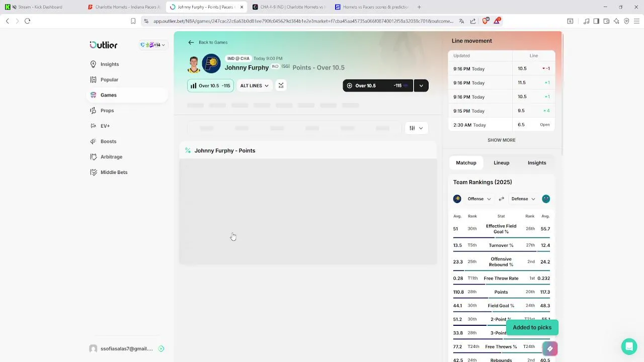The width and height of the screenshot is (644, 362).
Task: Open EV+ page in sidebar
Action: pos(105,126)
